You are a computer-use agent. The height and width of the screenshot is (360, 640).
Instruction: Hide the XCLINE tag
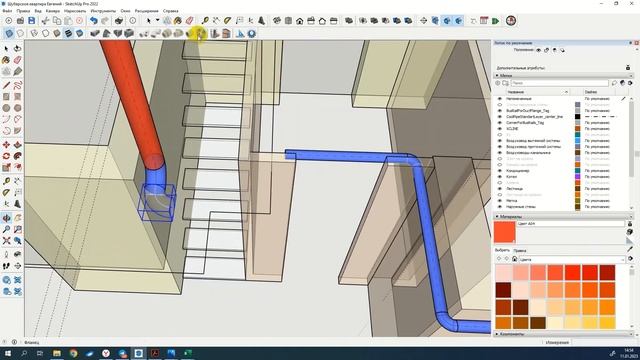pos(500,129)
